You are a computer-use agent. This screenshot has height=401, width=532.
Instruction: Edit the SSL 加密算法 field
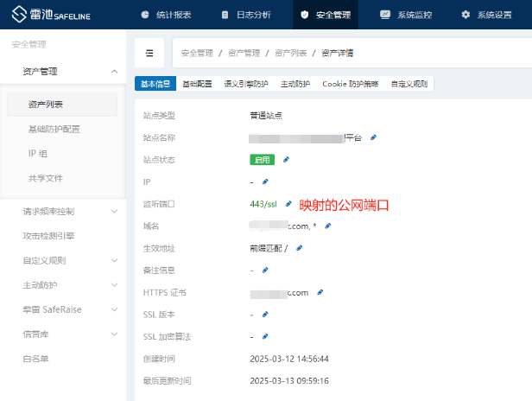pyautogui.click(x=265, y=336)
